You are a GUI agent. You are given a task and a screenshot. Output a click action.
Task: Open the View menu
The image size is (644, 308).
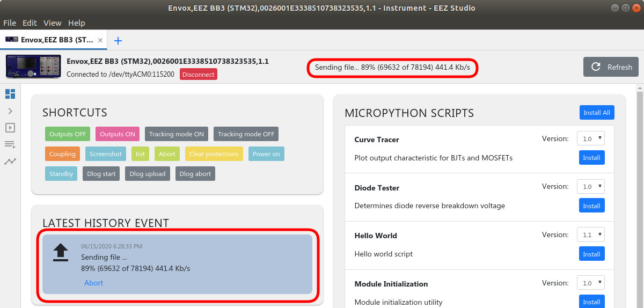53,23
